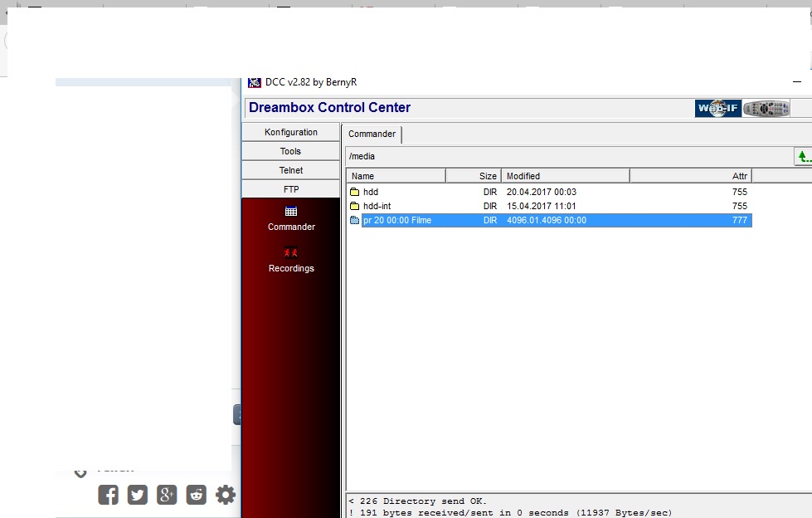Share via the Twitter icon
Image resolution: width=812 pixels, height=518 pixels.
point(137,495)
